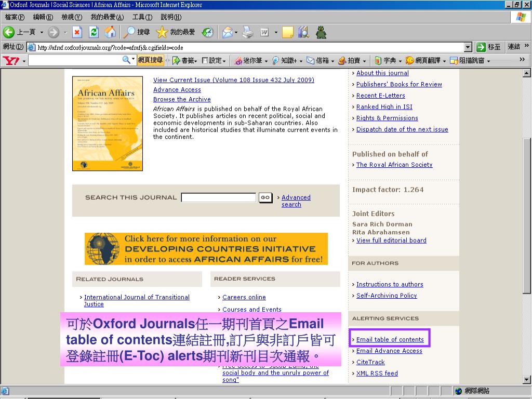Open the Back button history dropdown arrow
Image resolution: width=532 pixels, height=399 pixels.
[42, 33]
